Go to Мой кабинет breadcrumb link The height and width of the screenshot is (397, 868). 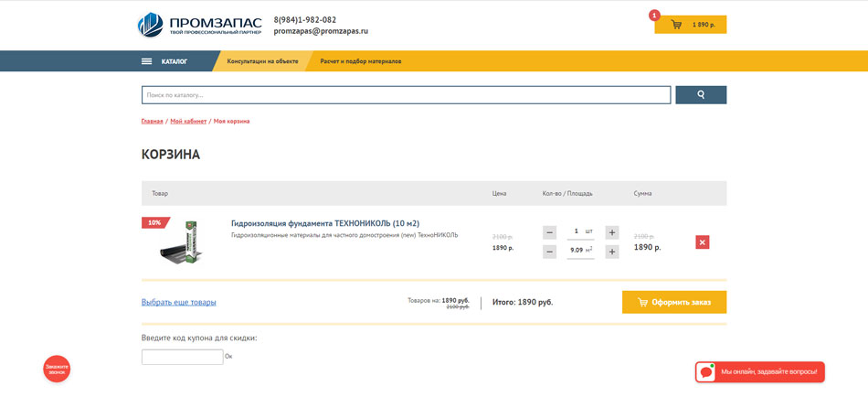(188, 121)
